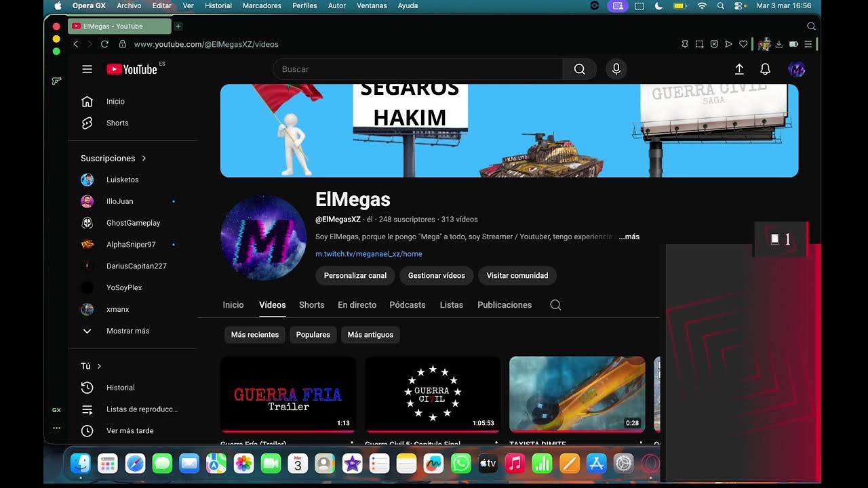Search within channel magnifier icon
This screenshot has height=488, width=868.
[x=555, y=305]
